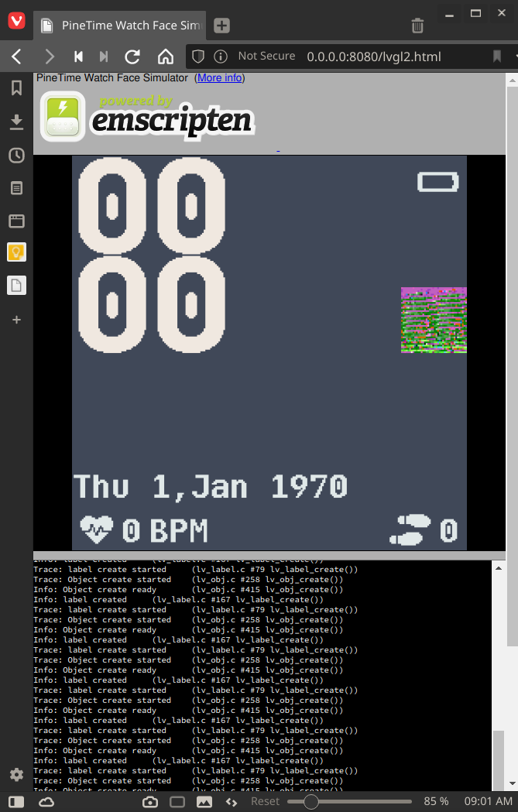Open the Window panel in sidebar
This screenshot has height=812, width=518.
point(16,221)
